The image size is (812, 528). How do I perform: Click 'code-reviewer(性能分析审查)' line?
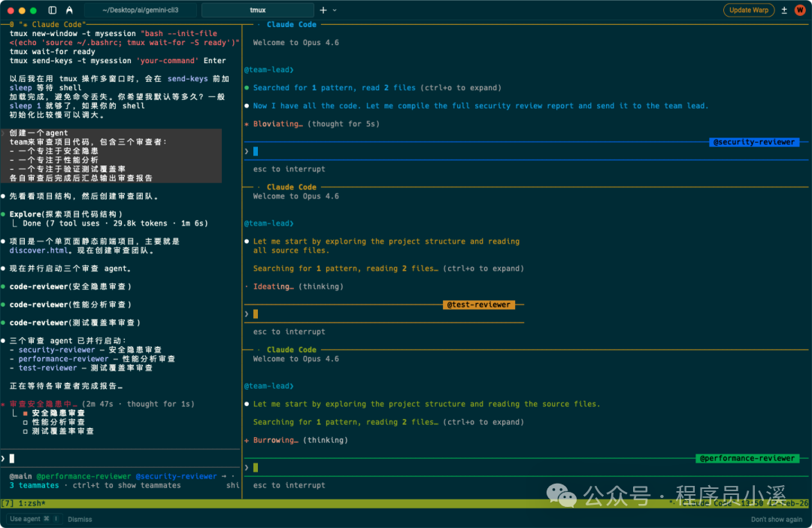[x=71, y=305]
